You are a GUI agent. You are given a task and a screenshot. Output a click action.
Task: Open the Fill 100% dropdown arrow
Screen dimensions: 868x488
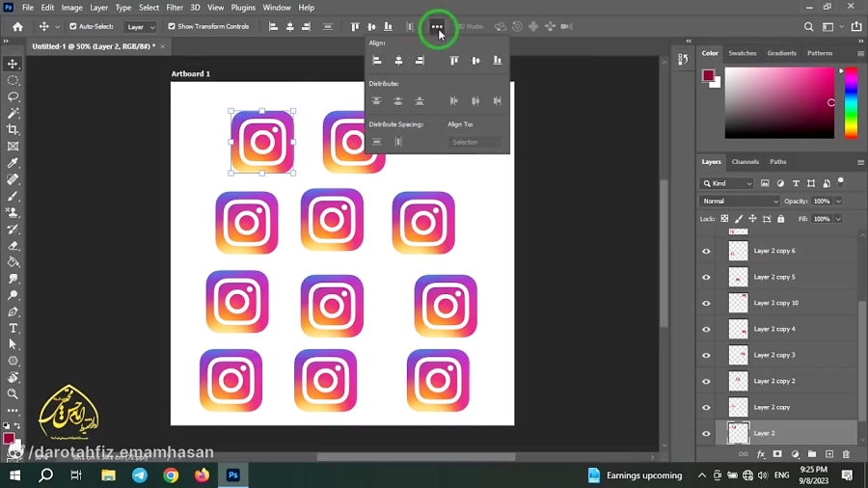(x=838, y=219)
